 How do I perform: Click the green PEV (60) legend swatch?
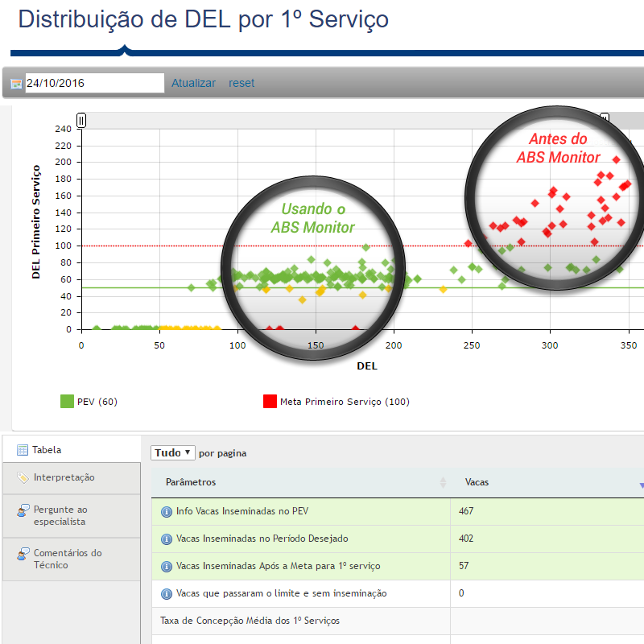[67, 401]
